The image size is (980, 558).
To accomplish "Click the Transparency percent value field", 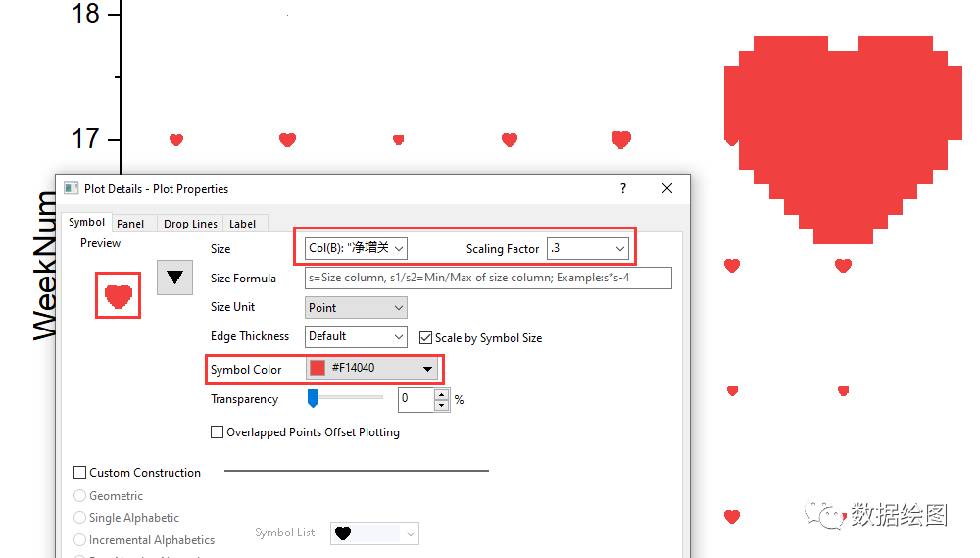I will [416, 400].
